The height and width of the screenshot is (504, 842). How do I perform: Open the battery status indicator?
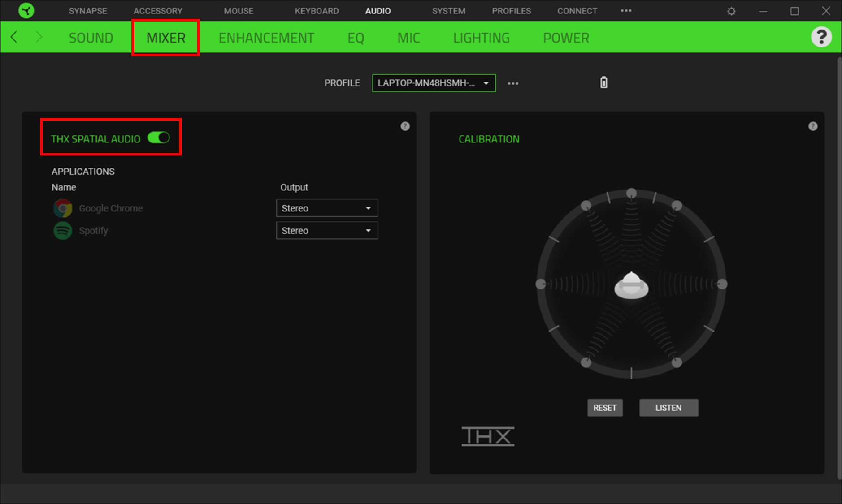(x=604, y=82)
